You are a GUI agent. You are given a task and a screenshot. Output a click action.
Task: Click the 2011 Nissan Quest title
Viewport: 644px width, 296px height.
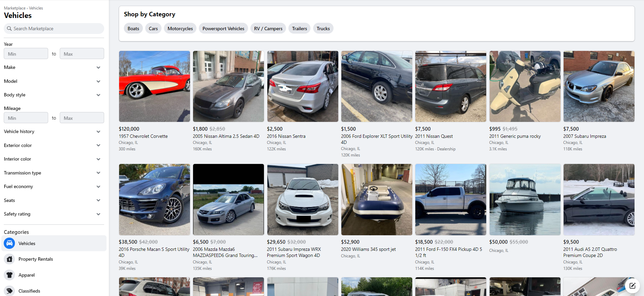pos(434,136)
